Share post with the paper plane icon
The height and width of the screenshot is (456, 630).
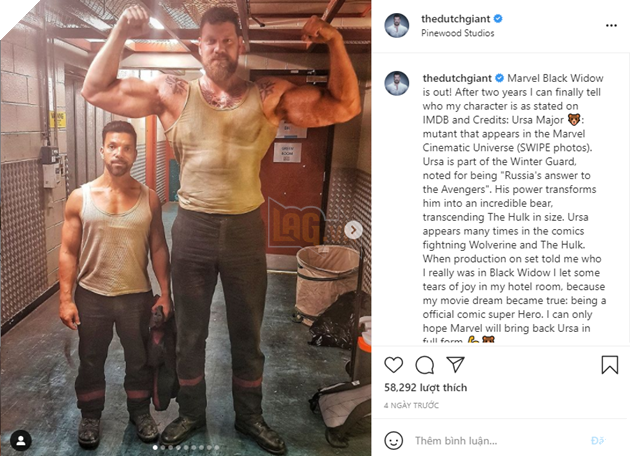click(x=456, y=364)
